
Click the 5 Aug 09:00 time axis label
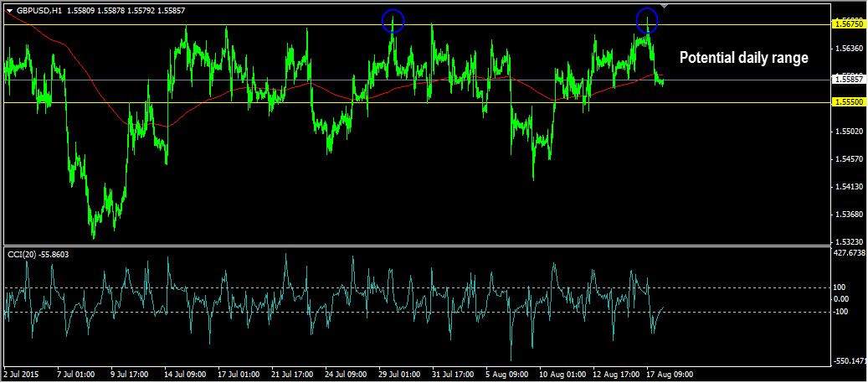tap(506, 374)
